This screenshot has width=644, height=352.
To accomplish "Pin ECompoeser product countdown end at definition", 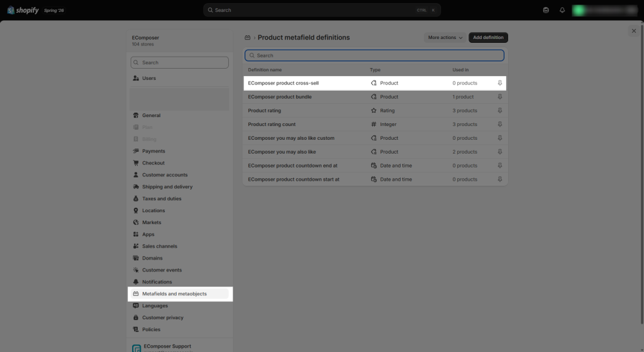I will (x=500, y=166).
